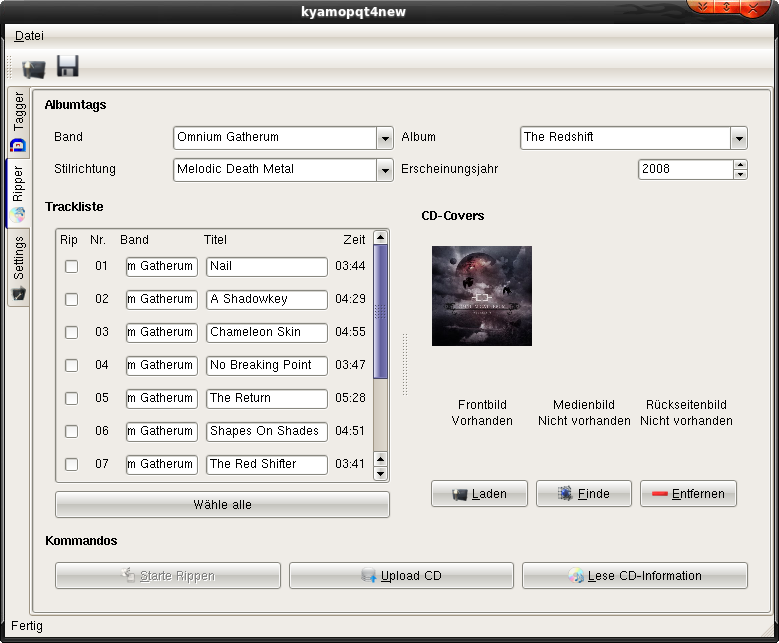
Task: Expand the Album dropdown list
Action: coord(738,138)
